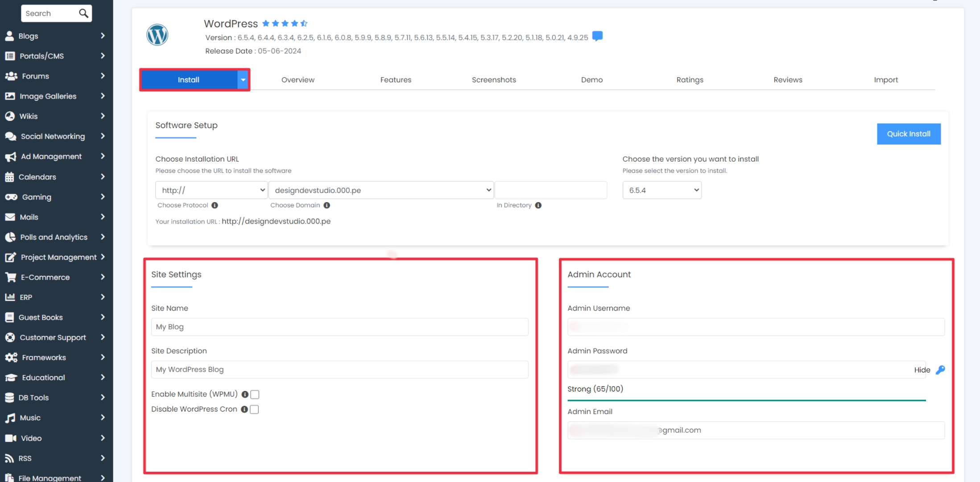Click the Educational graduation cap icon
The height and width of the screenshot is (482, 980).
point(11,378)
